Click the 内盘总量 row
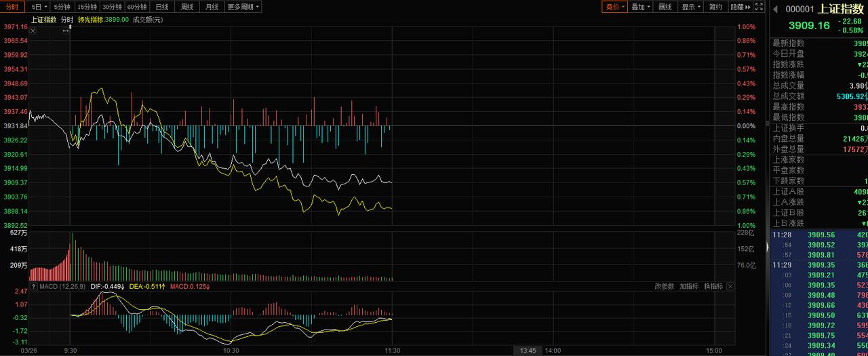Viewport: 868px width, 356px height. [x=818, y=138]
